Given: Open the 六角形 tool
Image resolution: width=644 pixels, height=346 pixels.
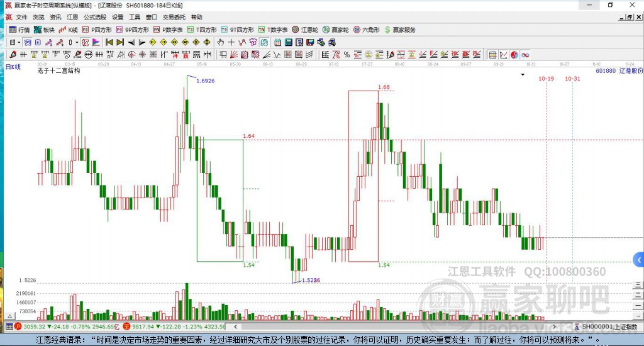Looking at the screenshot, I should 367,30.
